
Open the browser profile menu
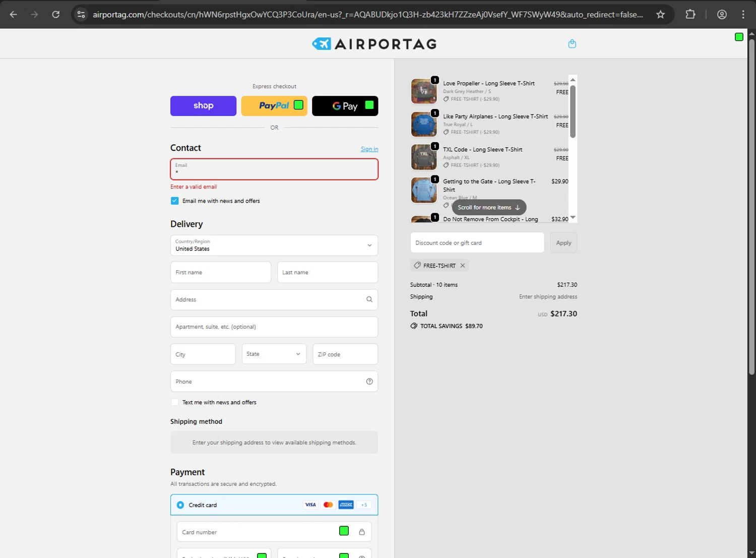(722, 15)
